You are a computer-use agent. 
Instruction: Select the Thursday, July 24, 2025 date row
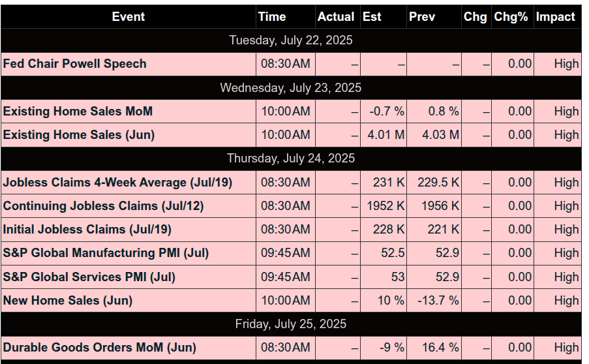pos(291,158)
